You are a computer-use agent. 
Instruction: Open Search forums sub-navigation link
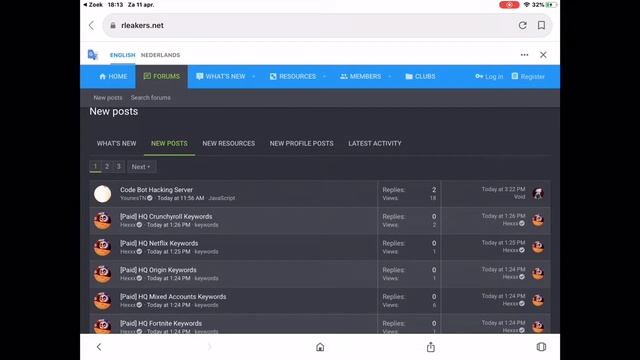point(151,98)
